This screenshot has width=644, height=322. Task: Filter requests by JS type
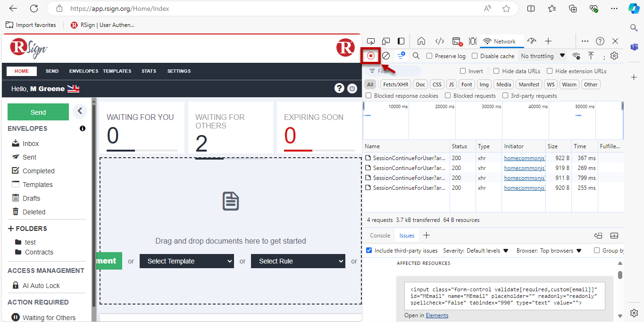[x=452, y=85]
